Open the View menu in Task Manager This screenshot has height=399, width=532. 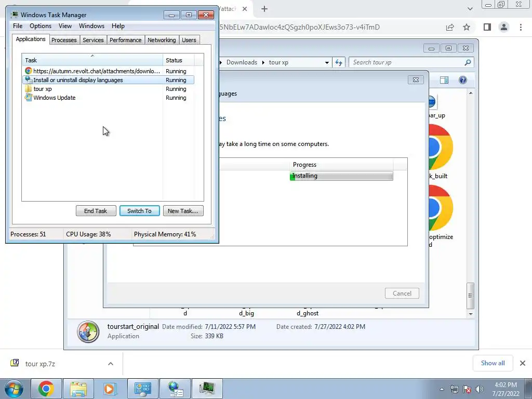click(65, 26)
